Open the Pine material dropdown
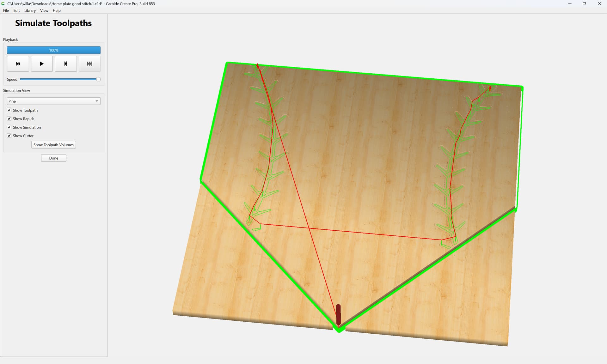 [x=54, y=101]
